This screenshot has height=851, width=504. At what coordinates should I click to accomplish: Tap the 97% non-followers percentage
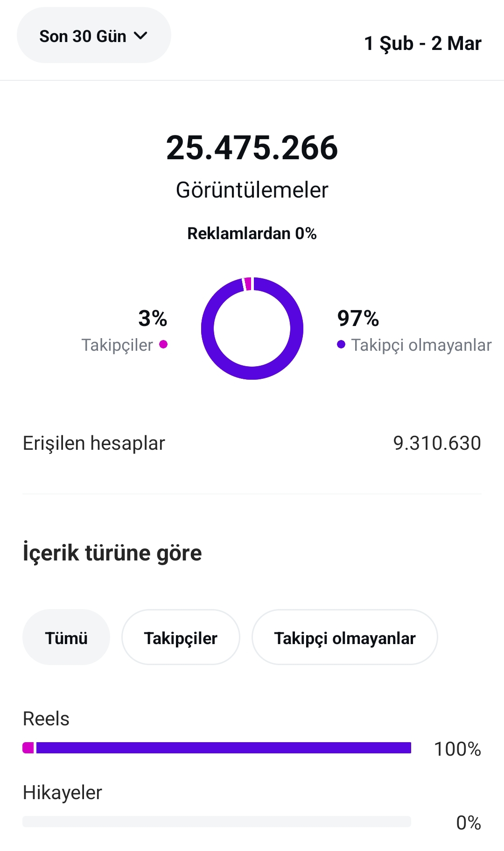358,318
